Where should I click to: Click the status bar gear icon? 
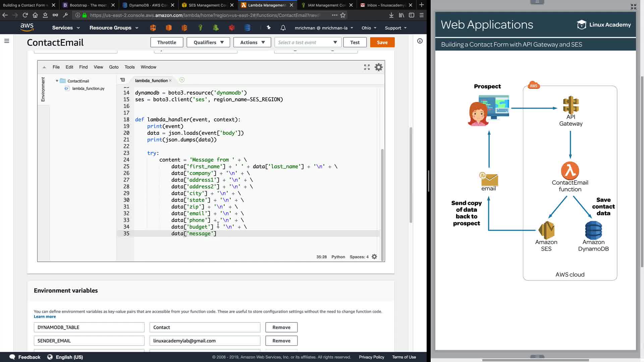pos(374,257)
